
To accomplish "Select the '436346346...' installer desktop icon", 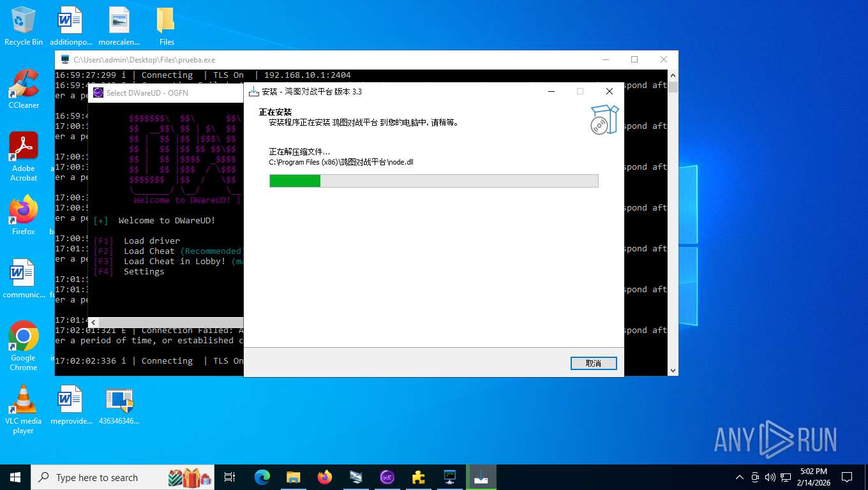I will [x=119, y=405].
